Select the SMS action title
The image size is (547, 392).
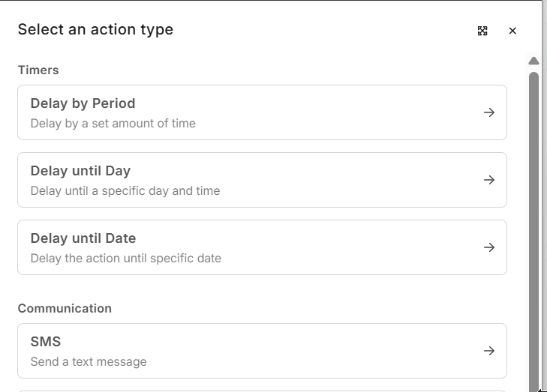[x=46, y=342]
